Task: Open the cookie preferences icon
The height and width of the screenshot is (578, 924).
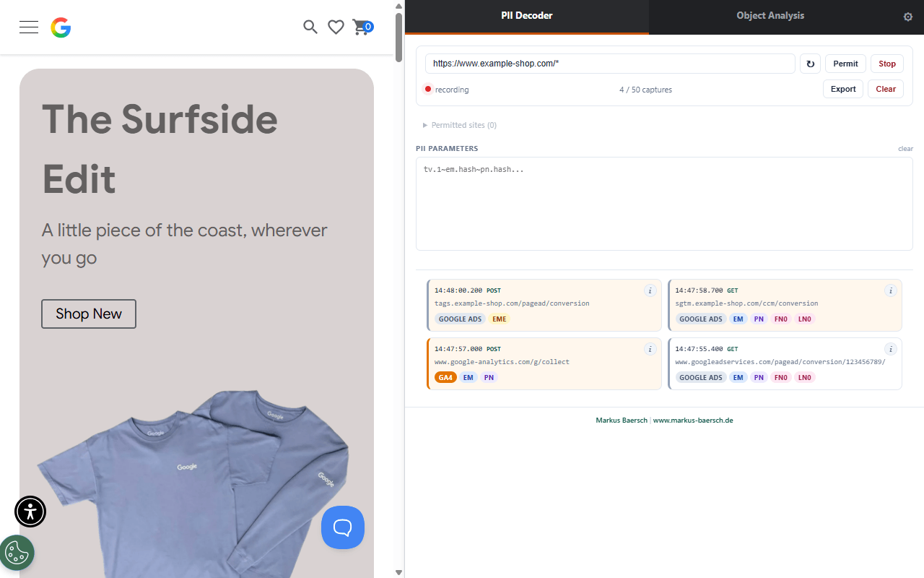Action: 17,553
